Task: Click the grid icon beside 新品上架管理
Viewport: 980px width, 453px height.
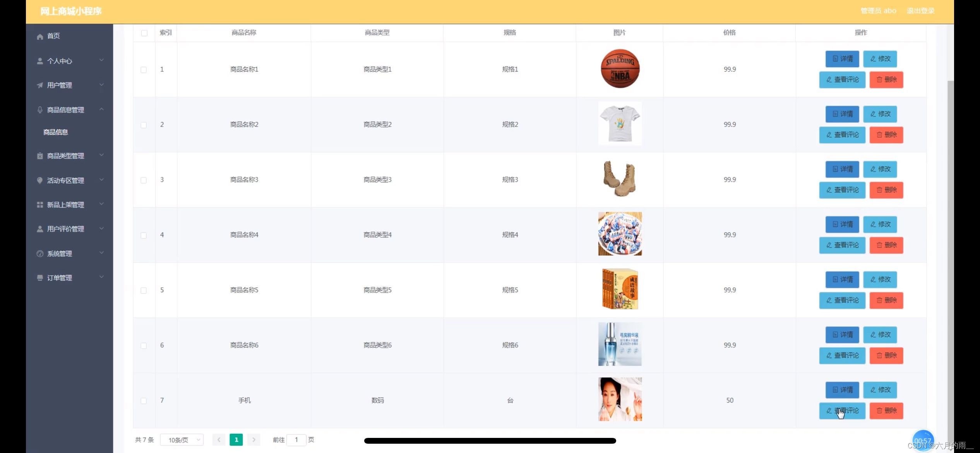Action: [40, 205]
